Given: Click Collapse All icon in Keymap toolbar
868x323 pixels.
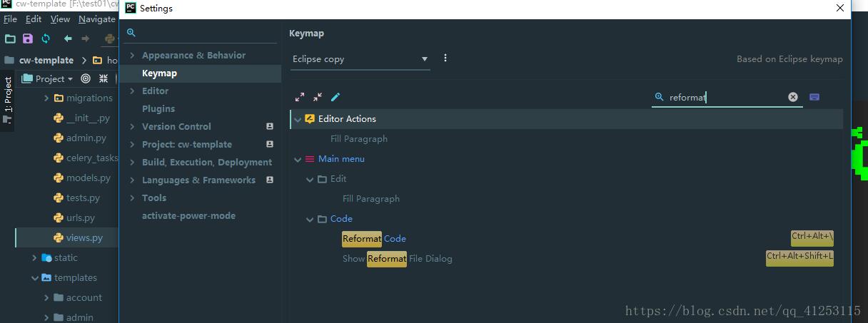Looking at the screenshot, I should pyautogui.click(x=318, y=97).
